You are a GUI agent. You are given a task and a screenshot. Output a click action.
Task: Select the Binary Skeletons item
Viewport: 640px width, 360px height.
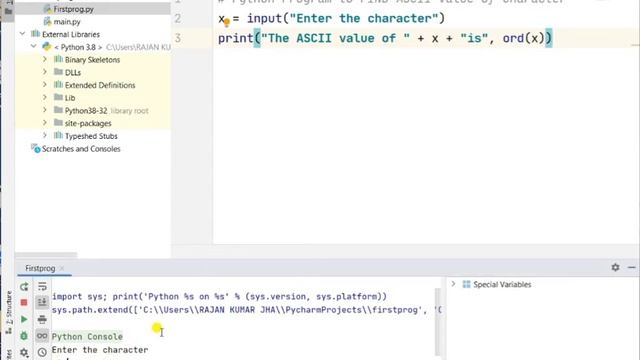pos(92,60)
